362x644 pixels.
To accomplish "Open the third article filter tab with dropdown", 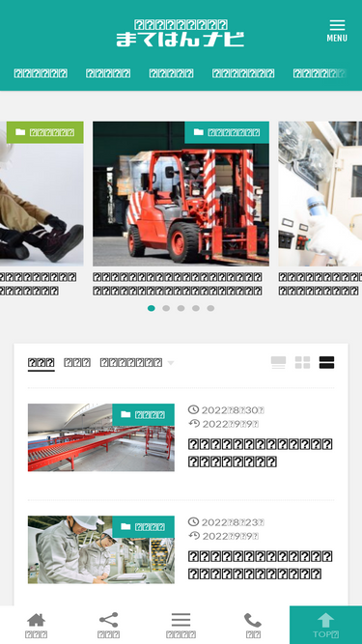I will (x=137, y=363).
